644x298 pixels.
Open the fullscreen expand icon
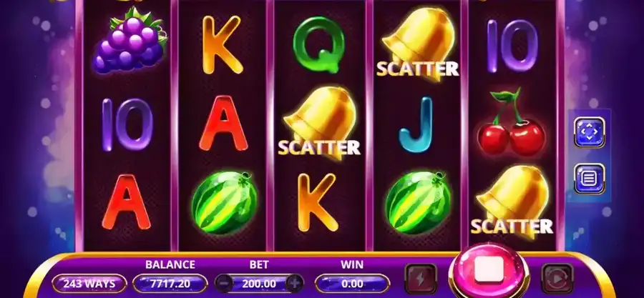click(x=590, y=132)
